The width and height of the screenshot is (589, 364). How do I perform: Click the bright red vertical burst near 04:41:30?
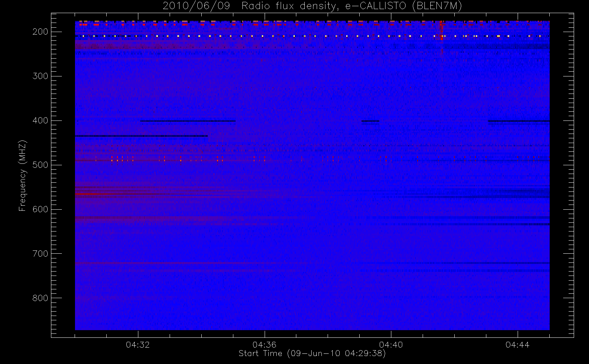(x=441, y=31)
